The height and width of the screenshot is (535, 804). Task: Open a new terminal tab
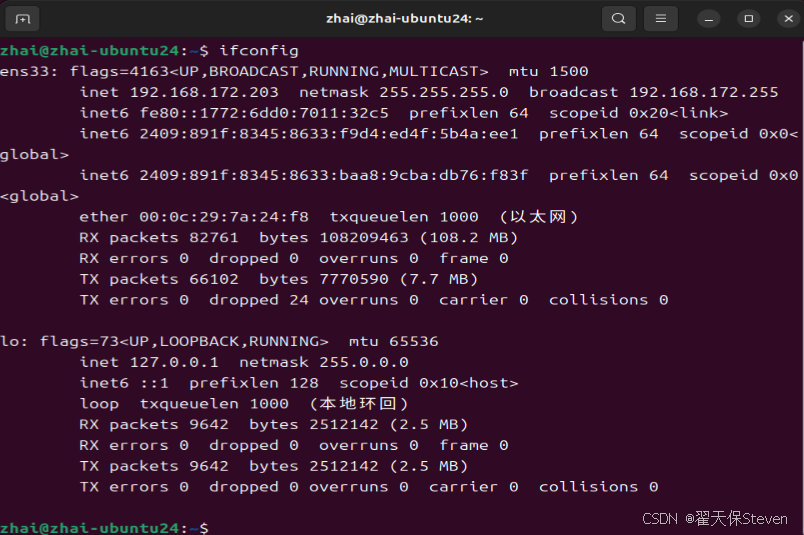point(22,19)
